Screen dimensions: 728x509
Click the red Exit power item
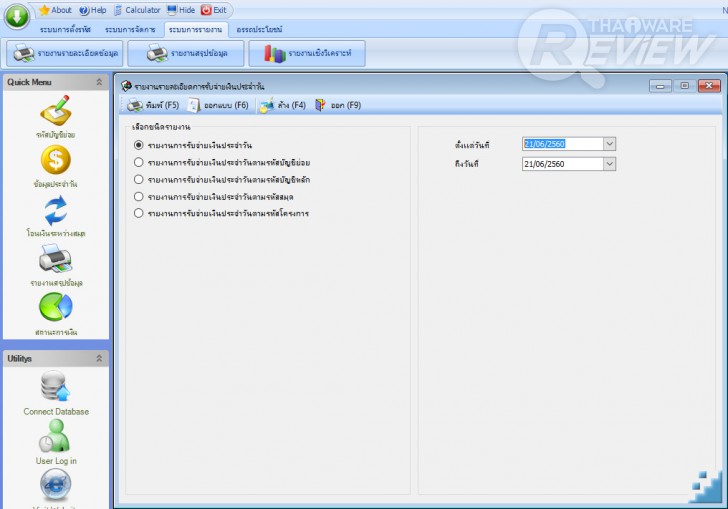[214, 10]
